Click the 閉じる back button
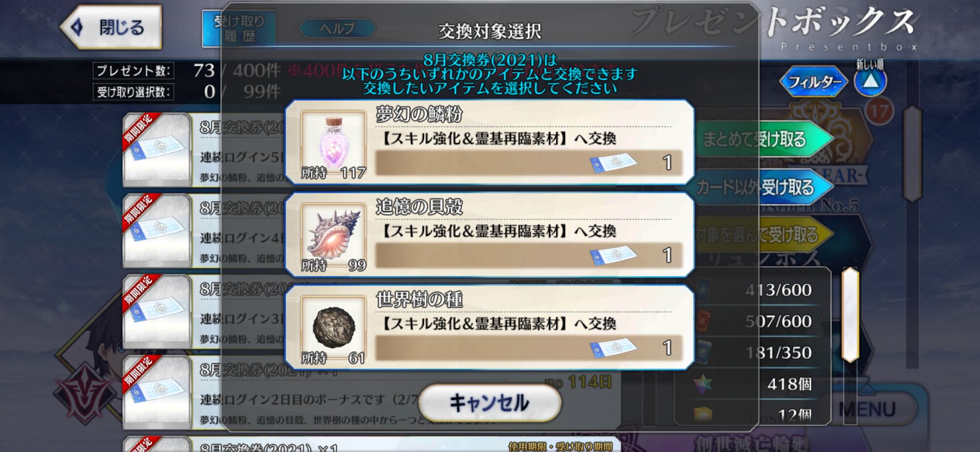The height and width of the screenshot is (452, 980). point(111,27)
